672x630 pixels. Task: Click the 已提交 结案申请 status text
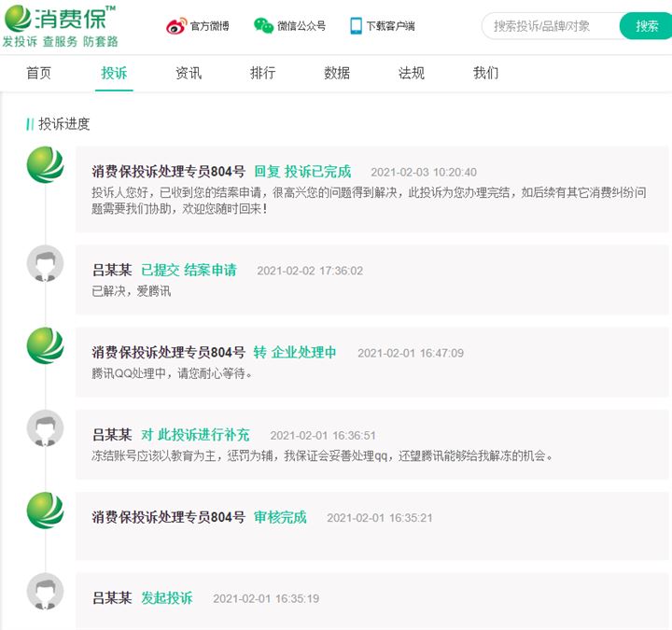coord(189,271)
